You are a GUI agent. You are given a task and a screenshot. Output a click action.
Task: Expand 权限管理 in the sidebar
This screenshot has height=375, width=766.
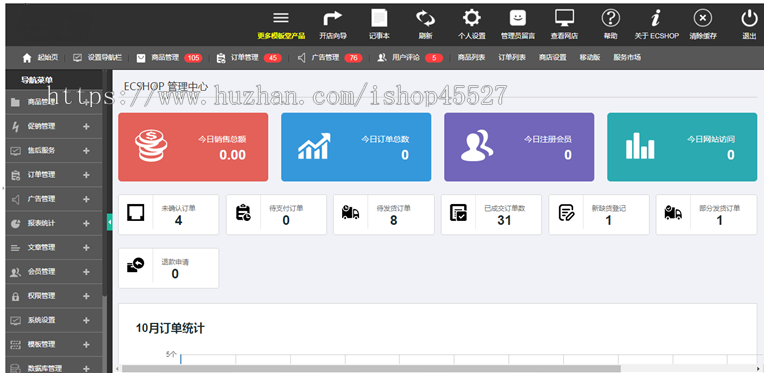(86, 296)
